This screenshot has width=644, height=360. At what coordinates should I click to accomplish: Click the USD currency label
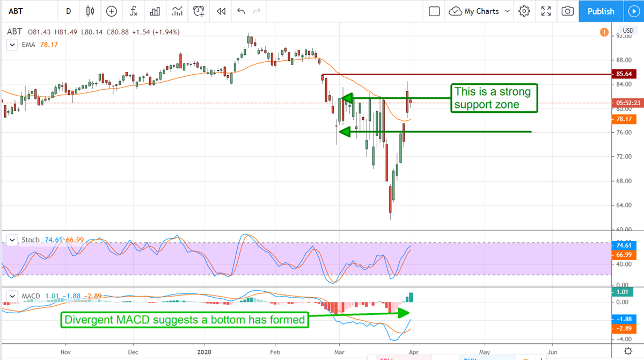(627, 30)
